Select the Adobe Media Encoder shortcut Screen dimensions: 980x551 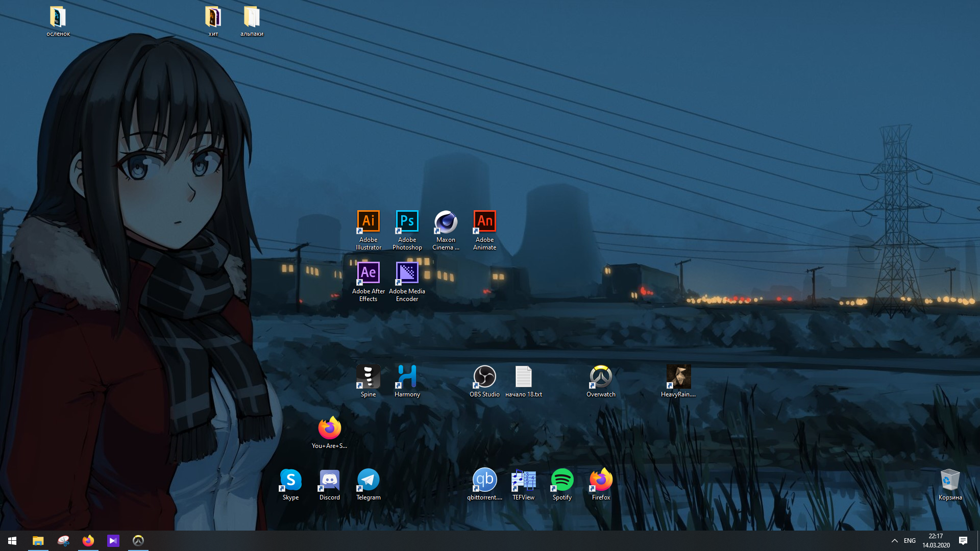point(407,282)
